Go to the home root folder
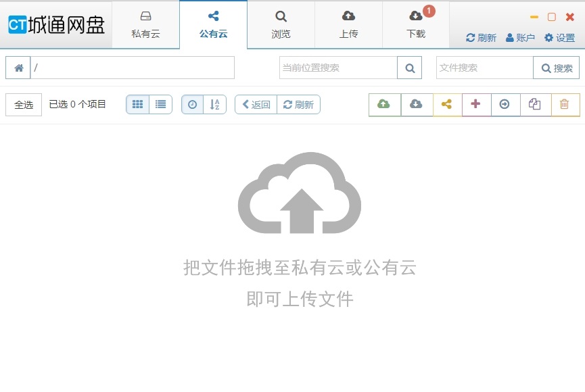The width and height of the screenshot is (585, 392). coord(18,68)
